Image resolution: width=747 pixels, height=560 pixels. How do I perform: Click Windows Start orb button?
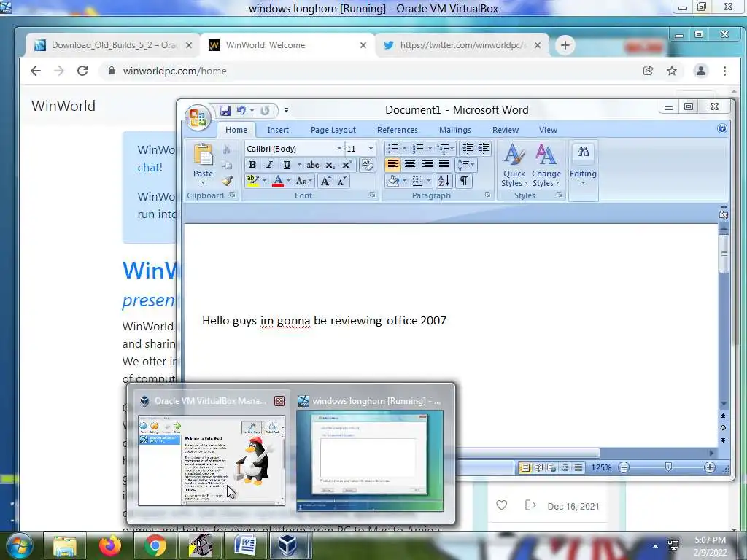pos(18,545)
